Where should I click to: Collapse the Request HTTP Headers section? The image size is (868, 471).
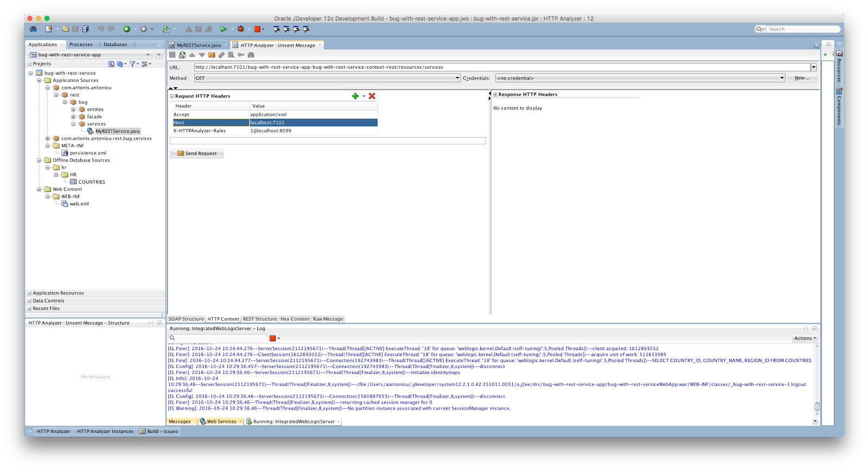point(172,96)
